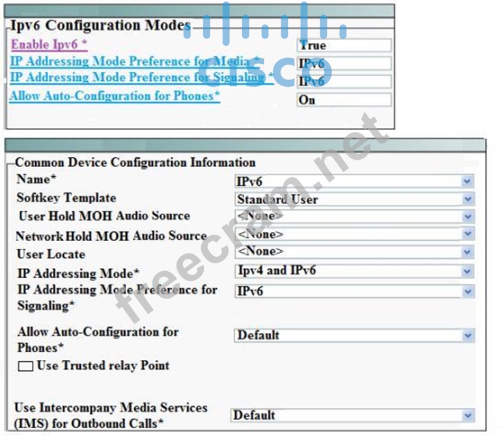Click the Enable Ipv6 link
Screen dimensions: 504x440
(48, 45)
